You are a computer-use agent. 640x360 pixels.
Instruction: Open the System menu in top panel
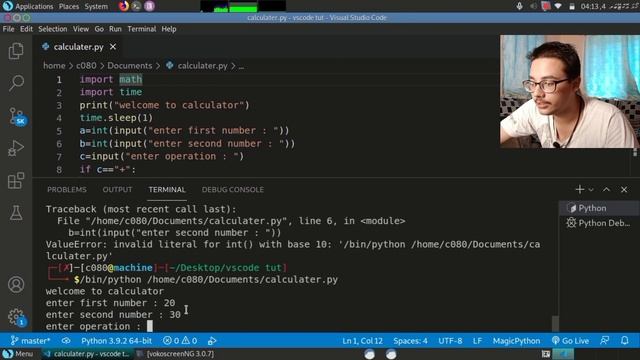click(96, 7)
